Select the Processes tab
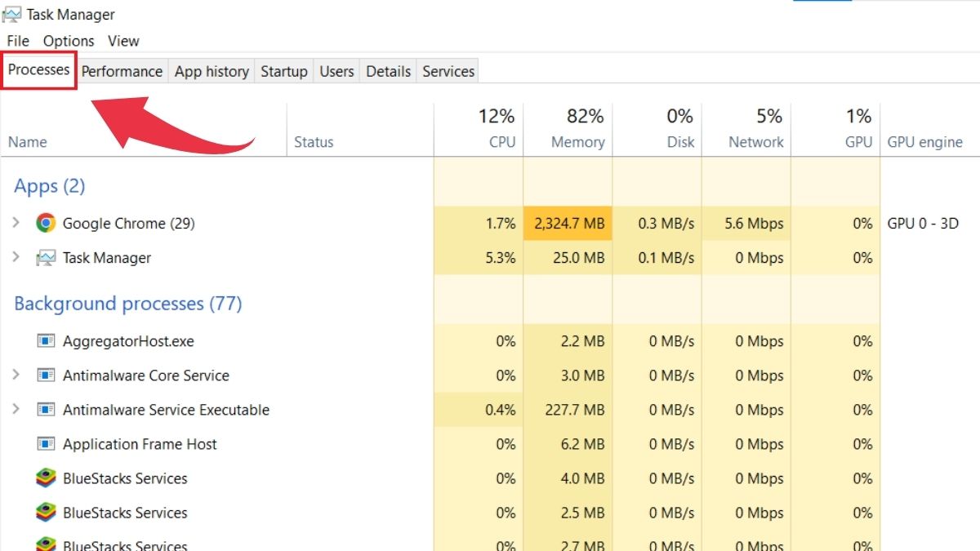Viewport: 980px width, 551px height. [x=38, y=70]
